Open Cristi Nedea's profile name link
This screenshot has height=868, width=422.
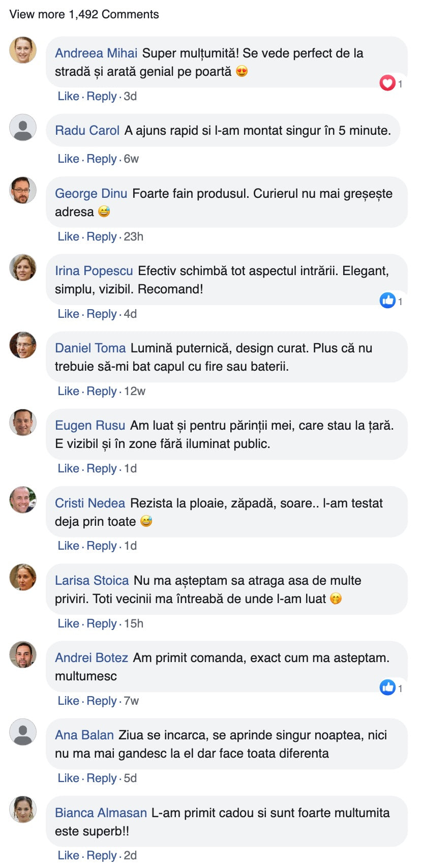90,503
